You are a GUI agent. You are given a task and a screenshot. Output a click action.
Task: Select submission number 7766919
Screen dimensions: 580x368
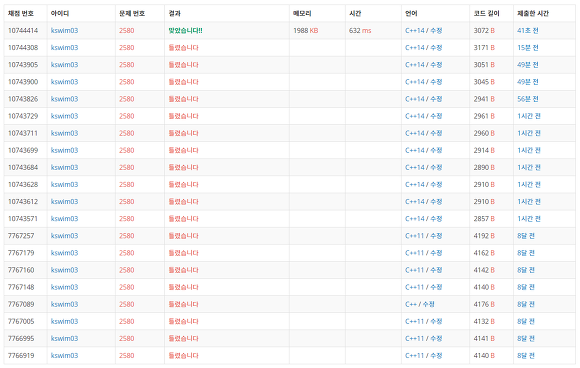click(x=21, y=355)
